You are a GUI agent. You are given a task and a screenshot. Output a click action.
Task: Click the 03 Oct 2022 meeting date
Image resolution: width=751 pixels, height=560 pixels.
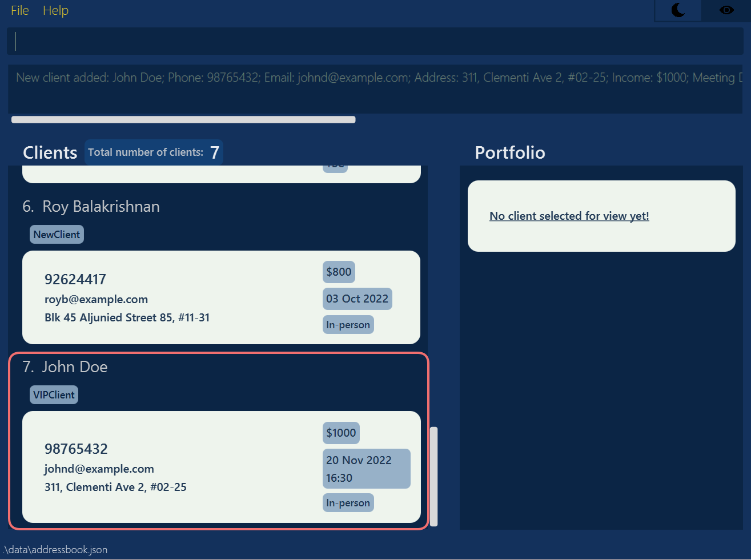click(x=357, y=299)
